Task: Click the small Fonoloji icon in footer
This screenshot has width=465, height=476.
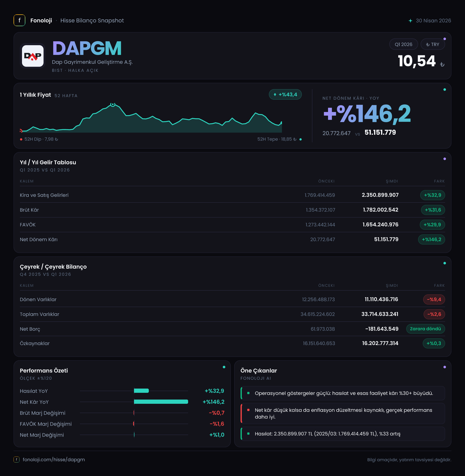Action: (16, 459)
